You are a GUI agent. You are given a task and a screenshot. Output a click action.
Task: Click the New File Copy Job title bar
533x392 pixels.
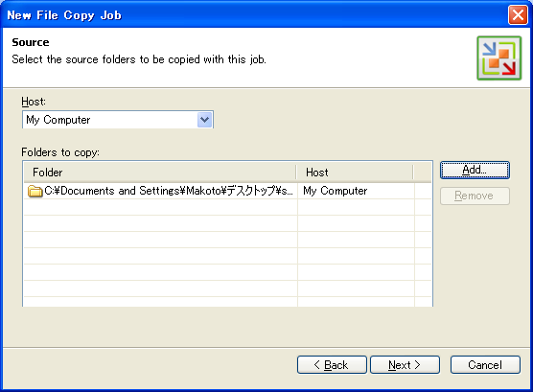[x=255, y=15]
